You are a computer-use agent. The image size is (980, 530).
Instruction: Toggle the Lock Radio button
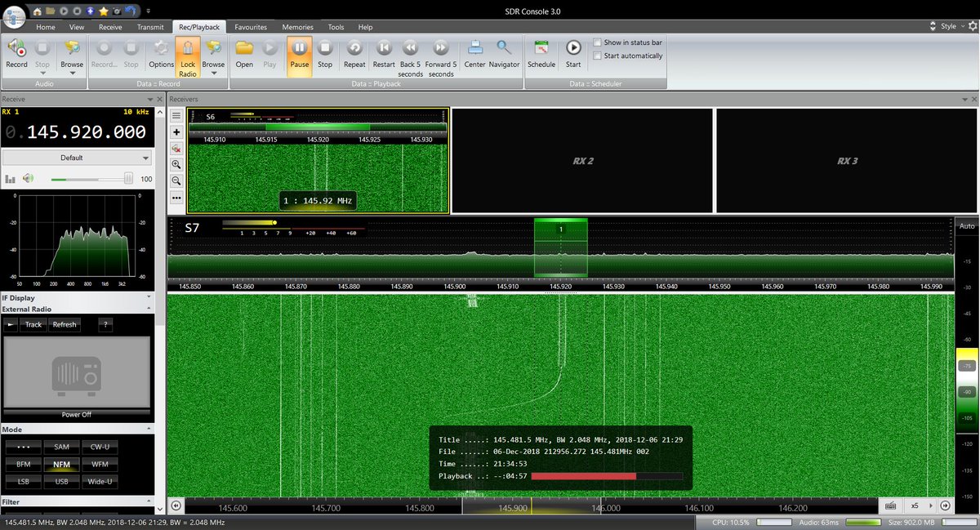(x=188, y=57)
